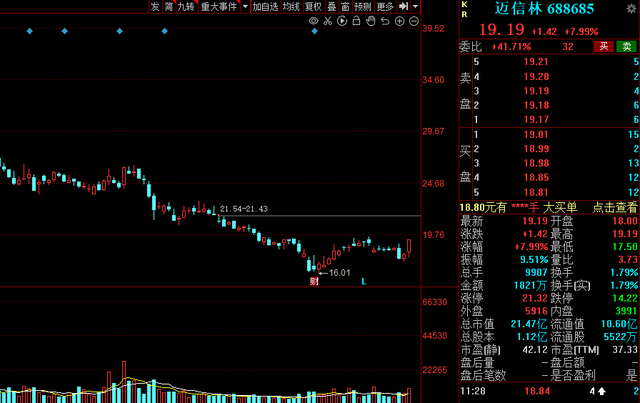The width and height of the screenshot is (640, 403).
Task: Click the green 卖 sell button
Action: [627, 47]
